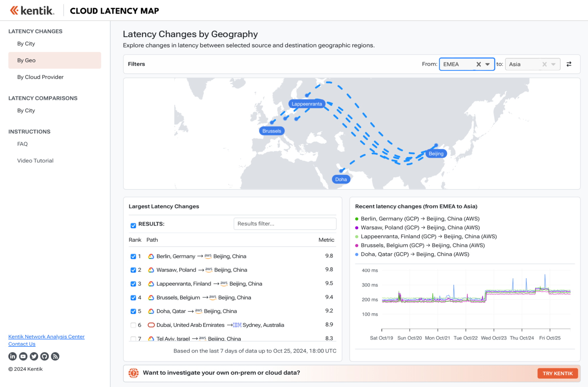
Task: Clear the EMEA selection with X
Action: [x=479, y=64]
